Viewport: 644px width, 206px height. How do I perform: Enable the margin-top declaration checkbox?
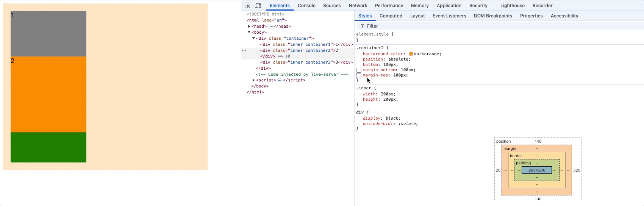(359, 75)
